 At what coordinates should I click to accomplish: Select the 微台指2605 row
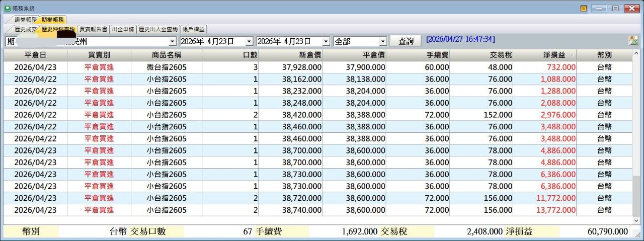click(167, 67)
